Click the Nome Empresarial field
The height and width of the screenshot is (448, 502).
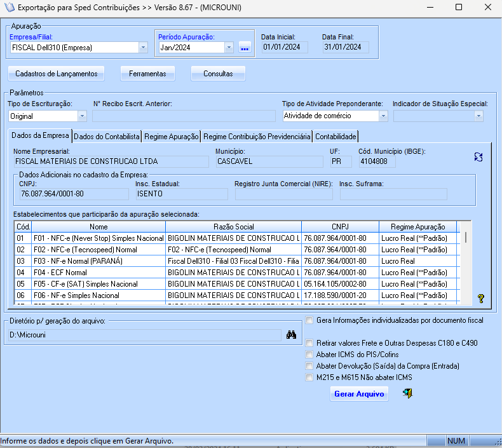pos(111,161)
